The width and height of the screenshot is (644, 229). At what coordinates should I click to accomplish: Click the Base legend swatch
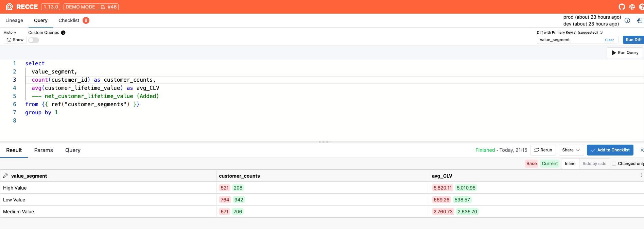coord(532,164)
